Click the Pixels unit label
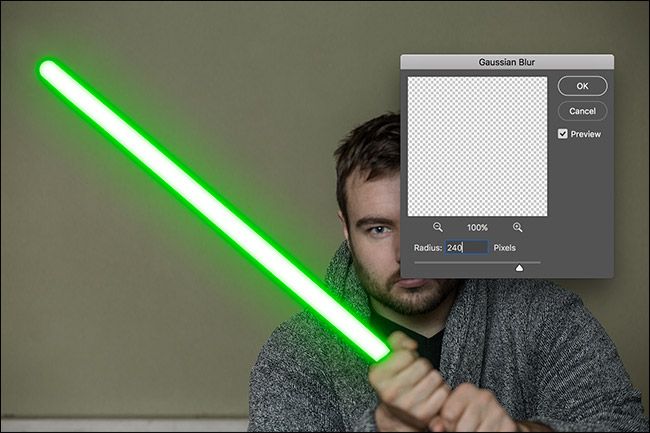 (504, 248)
